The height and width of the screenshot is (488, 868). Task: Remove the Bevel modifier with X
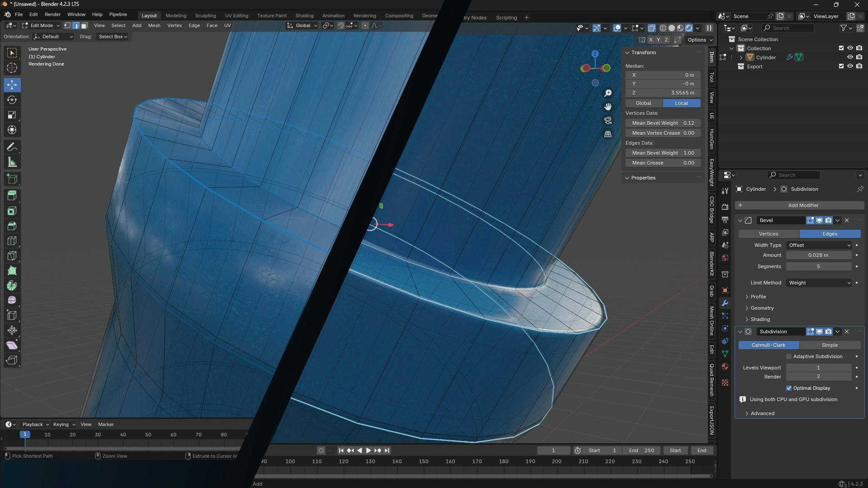tap(847, 220)
